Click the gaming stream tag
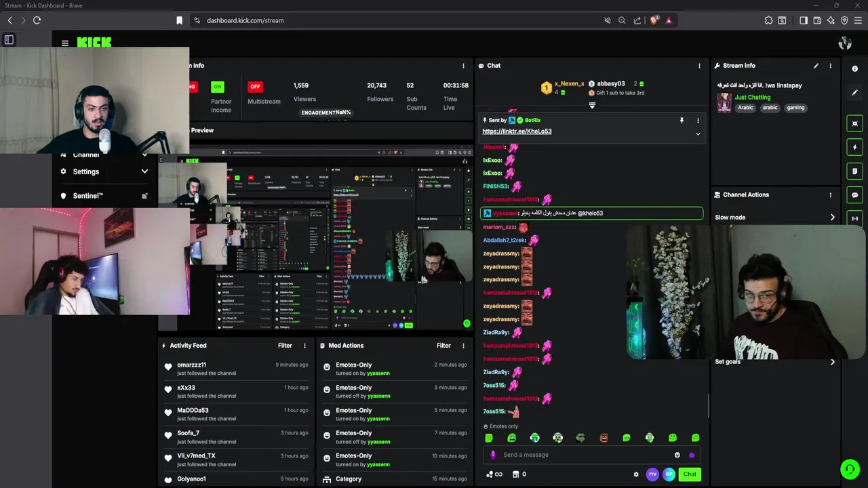Viewport: 868px width, 488px height. click(795, 108)
